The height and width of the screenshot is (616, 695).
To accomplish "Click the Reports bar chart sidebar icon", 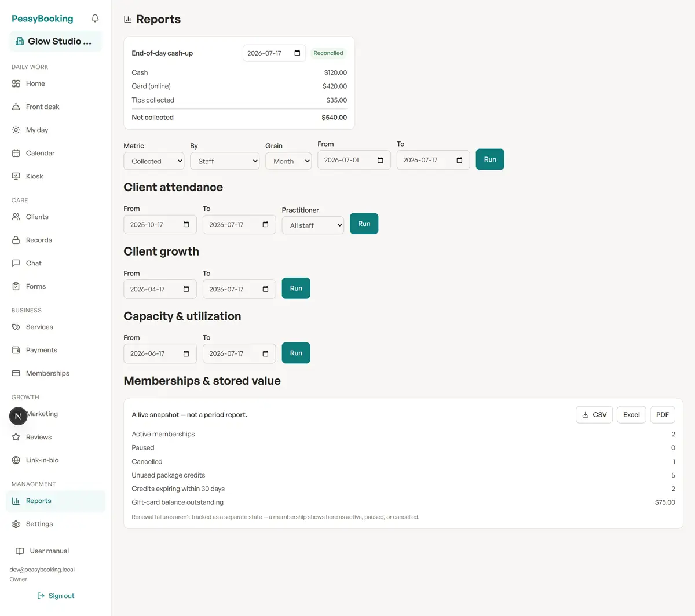I will coord(16,501).
